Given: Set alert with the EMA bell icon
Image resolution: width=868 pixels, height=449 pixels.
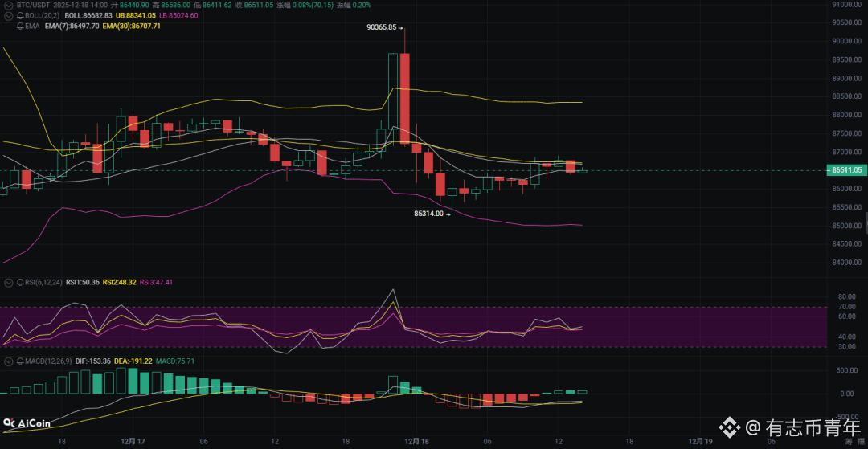Looking at the screenshot, I should tap(20, 26).
